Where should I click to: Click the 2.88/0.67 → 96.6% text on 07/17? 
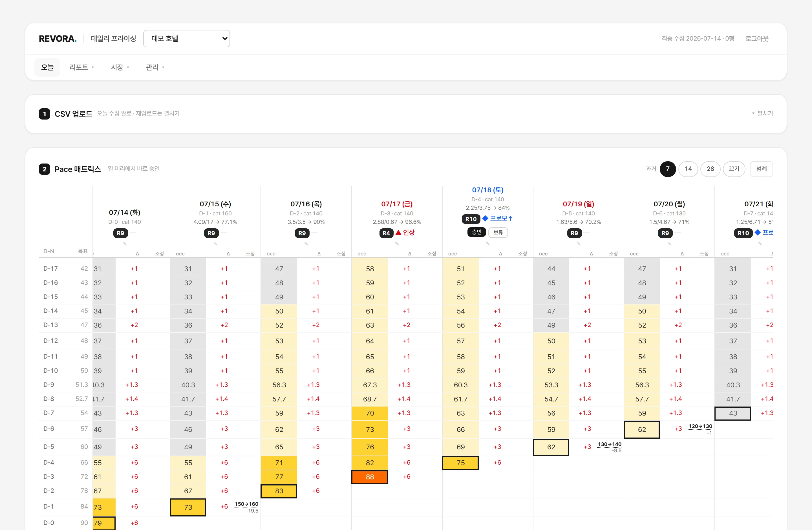[397, 222]
